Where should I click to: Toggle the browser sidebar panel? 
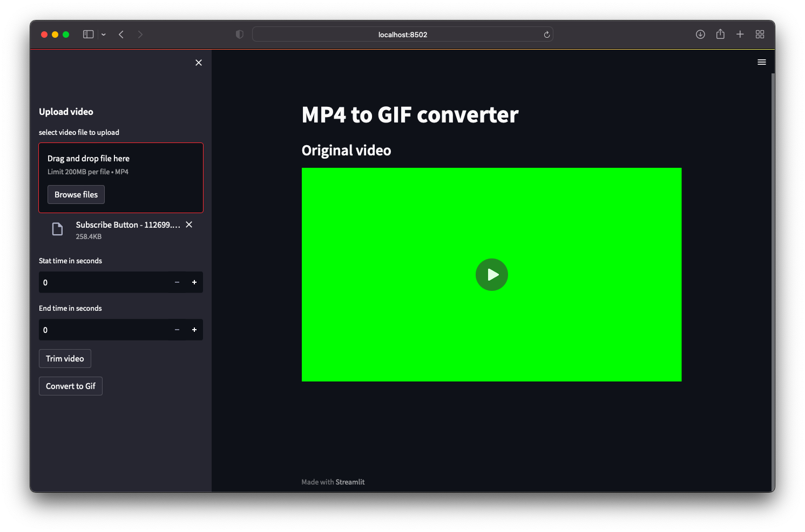87,34
